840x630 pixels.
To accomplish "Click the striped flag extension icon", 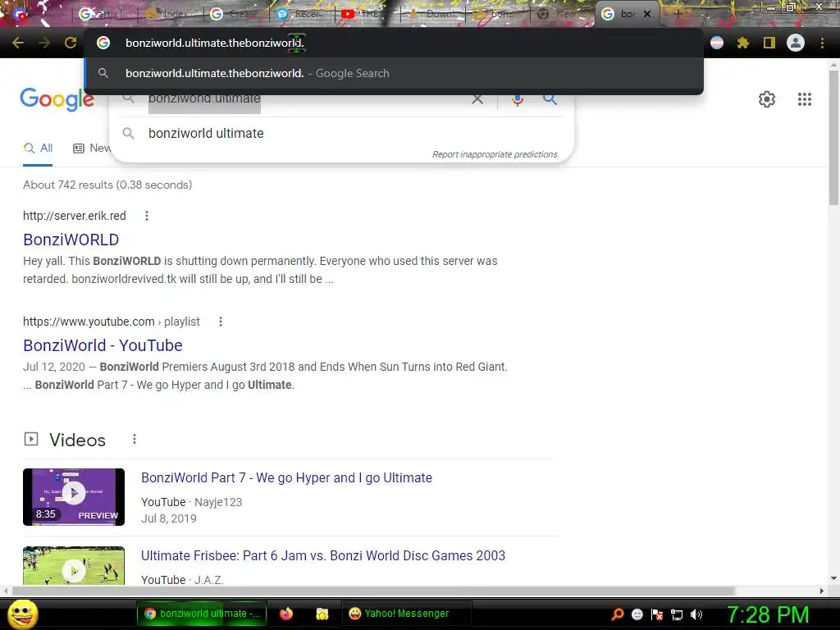I will click(717, 43).
